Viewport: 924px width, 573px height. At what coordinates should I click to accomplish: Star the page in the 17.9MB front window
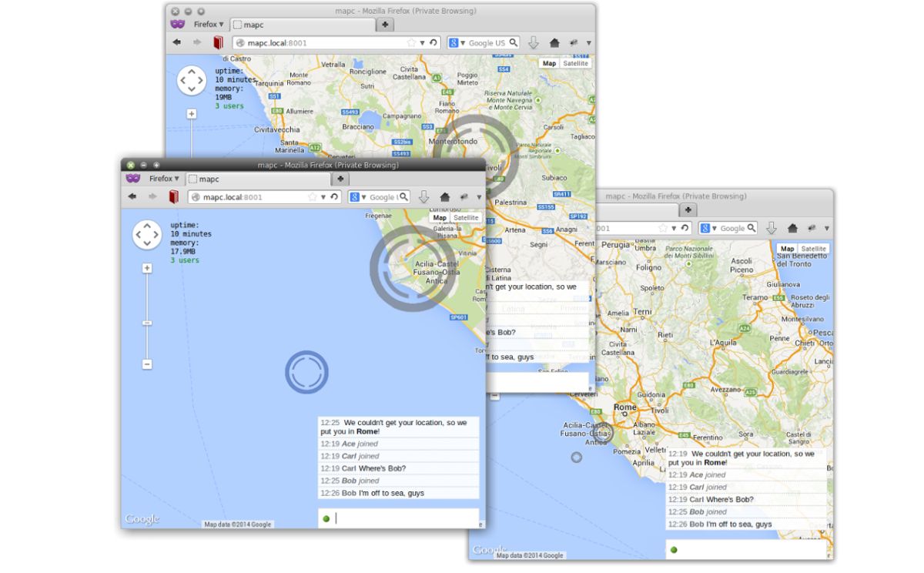pos(312,196)
